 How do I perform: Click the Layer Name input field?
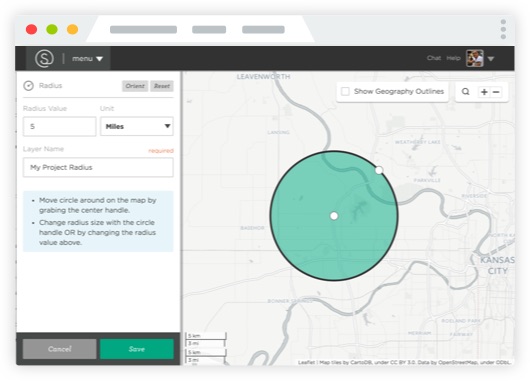[98, 167]
